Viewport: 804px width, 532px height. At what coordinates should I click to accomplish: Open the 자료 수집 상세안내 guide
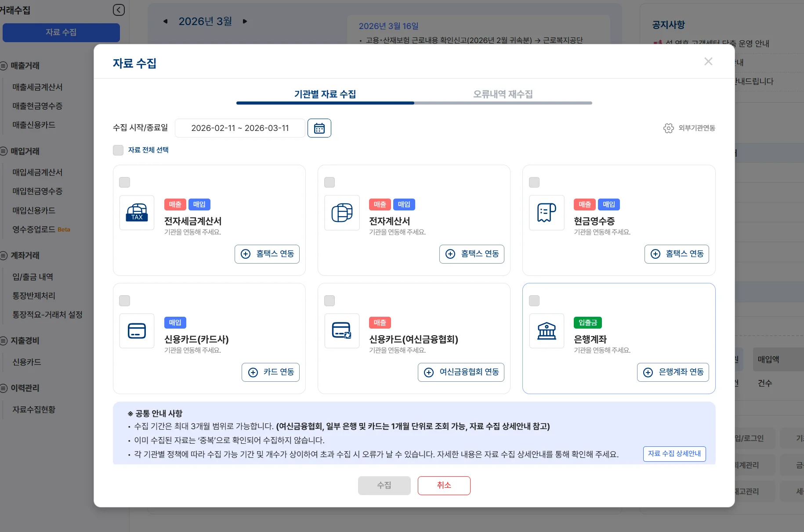[x=674, y=454]
